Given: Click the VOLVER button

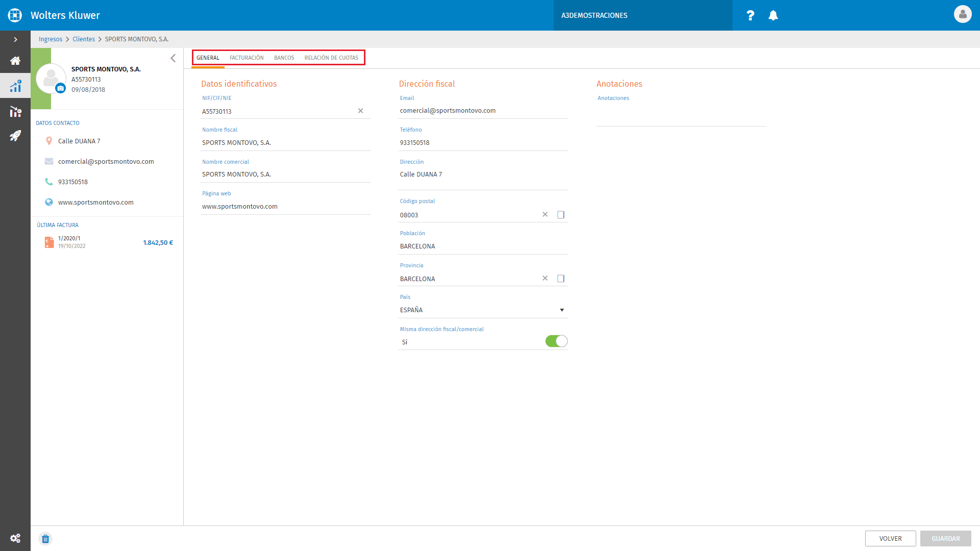Looking at the screenshot, I should point(890,538).
